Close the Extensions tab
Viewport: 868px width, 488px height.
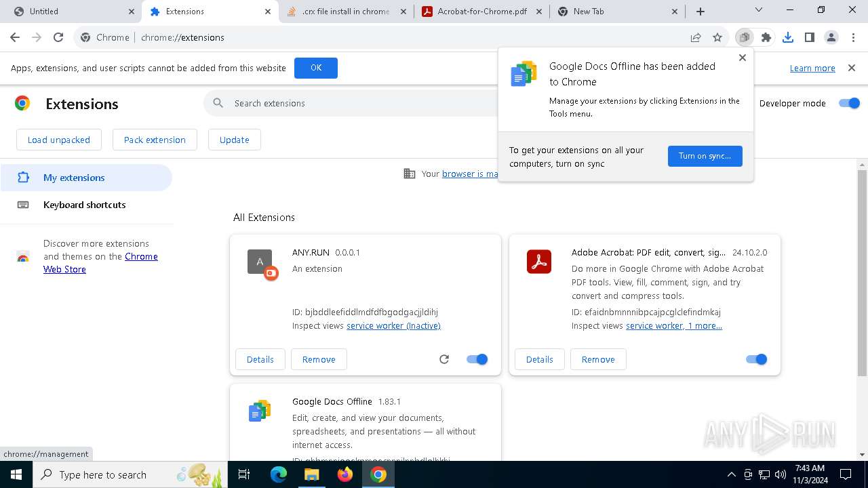click(x=268, y=12)
